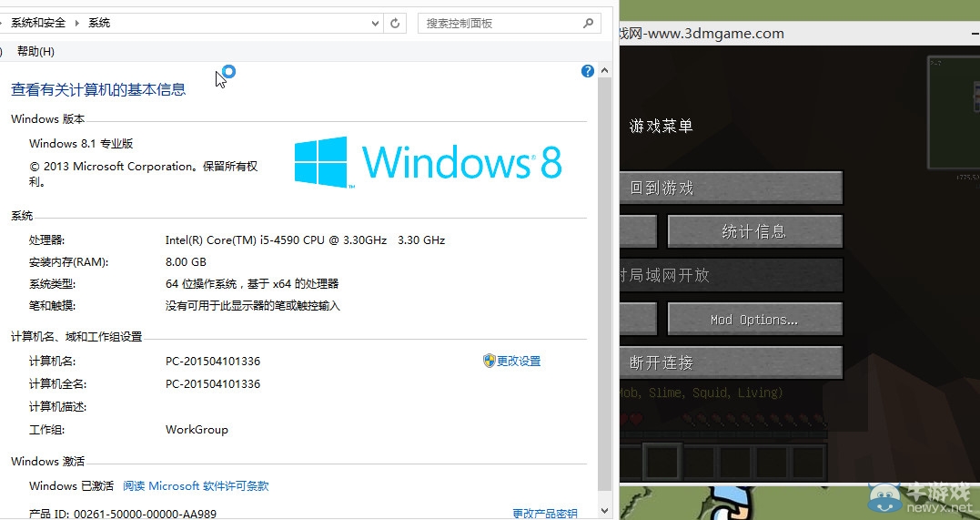Screen dimensions: 980x520
Task: Click the Windows 已激活 status text
Action: pyautogui.click(x=71, y=485)
